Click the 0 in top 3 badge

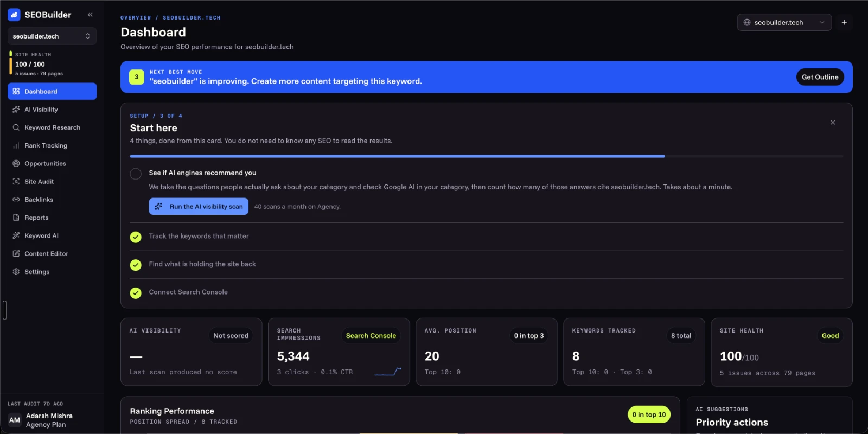click(529, 336)
